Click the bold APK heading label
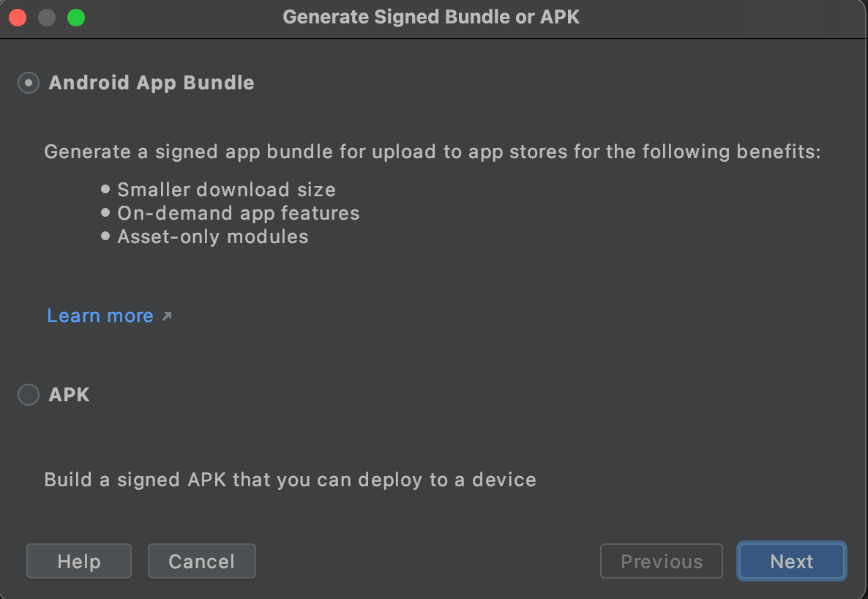This screenshot has height=599, width=868. (69, 395)
